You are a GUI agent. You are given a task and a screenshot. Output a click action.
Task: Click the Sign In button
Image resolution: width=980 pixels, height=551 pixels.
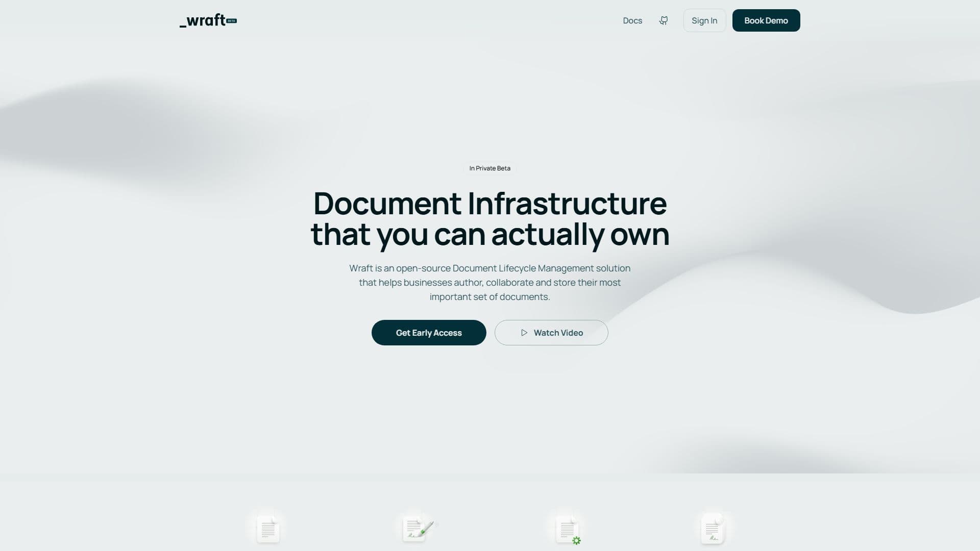click(x=704, y=20)
